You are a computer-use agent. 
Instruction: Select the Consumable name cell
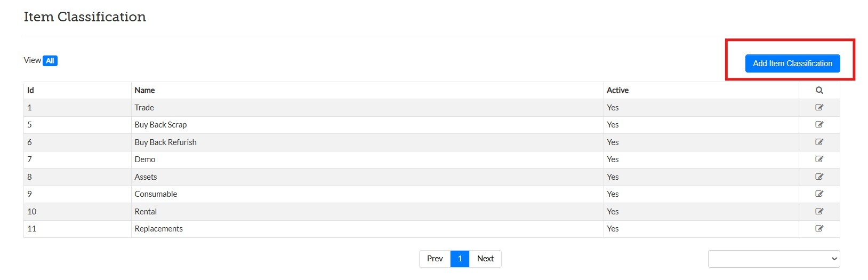point(156,194)
